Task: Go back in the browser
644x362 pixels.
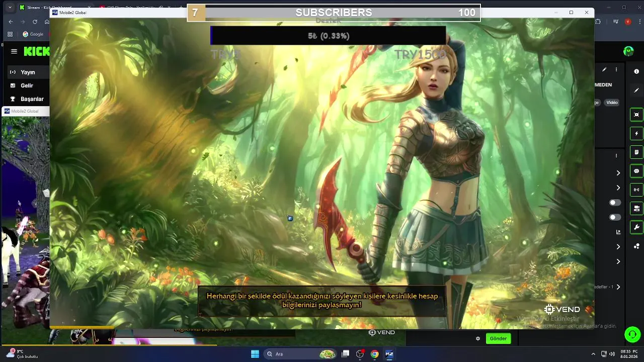Action: [11, 22]
